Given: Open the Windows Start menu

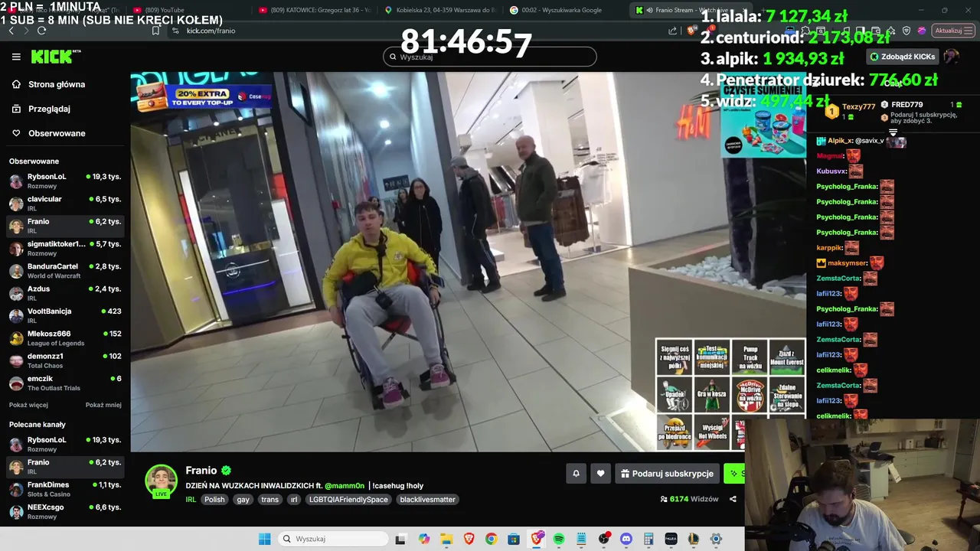Looking at the screenshot, I should [x=264, y=539].
